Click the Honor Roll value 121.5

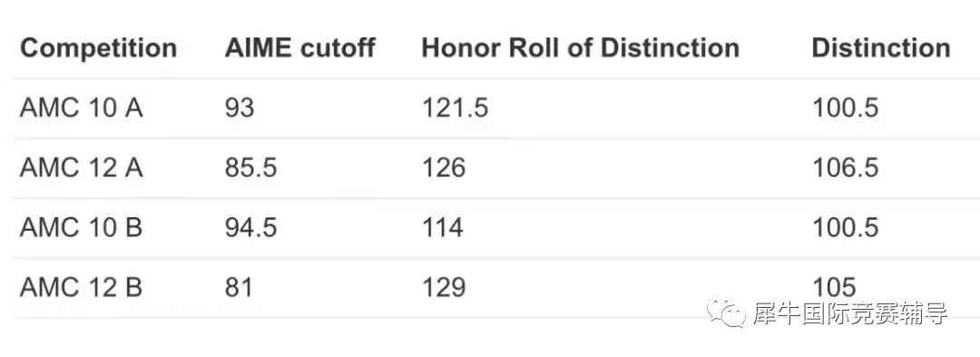[x=455, y=108]
